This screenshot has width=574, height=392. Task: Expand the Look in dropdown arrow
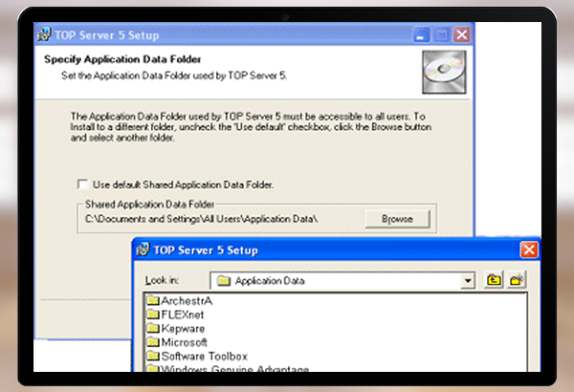467,280
